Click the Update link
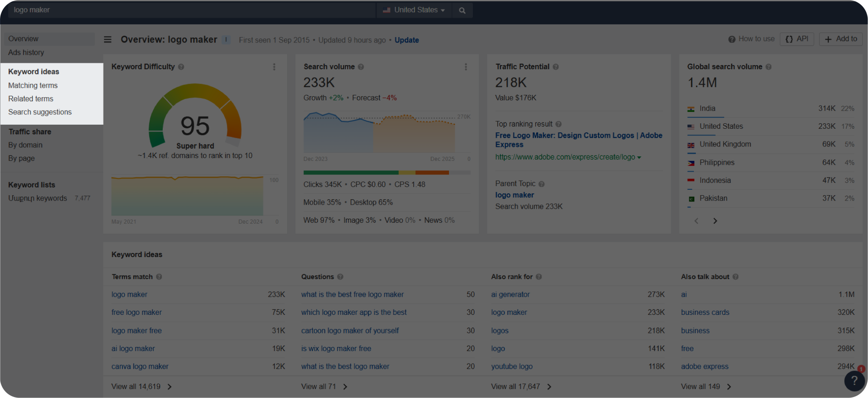Image resolution: width=868 pixels, height=398 pixels. pyautogui.click(x=406, y=40)
